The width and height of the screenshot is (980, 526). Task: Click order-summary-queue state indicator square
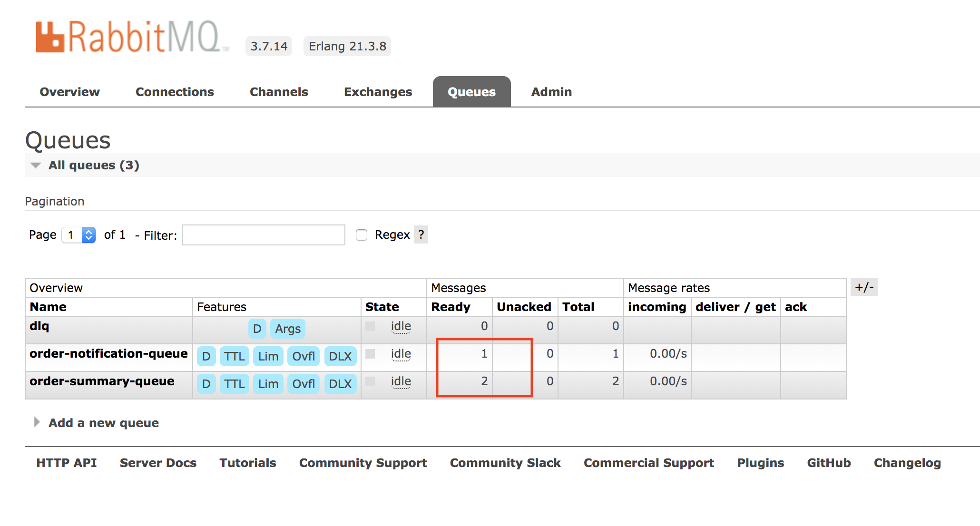coord(370,381)
